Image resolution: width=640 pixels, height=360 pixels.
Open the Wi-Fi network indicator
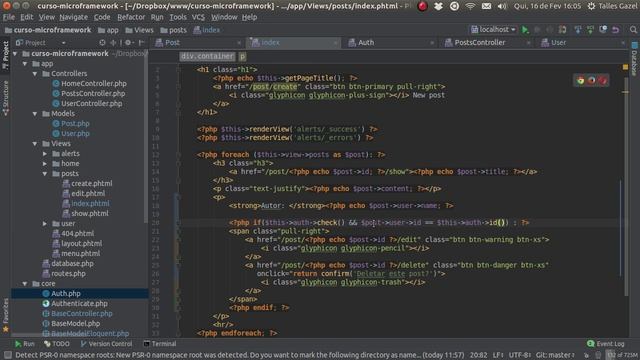(x=470, y=6)
